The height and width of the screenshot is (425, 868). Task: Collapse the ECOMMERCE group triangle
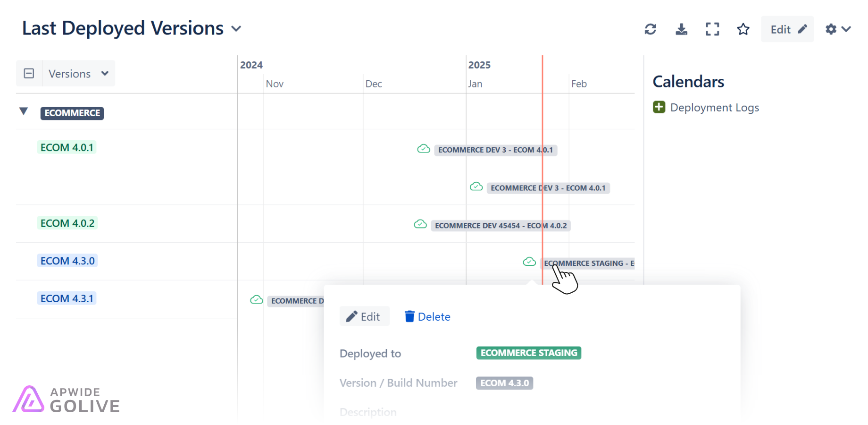point(24,111)
